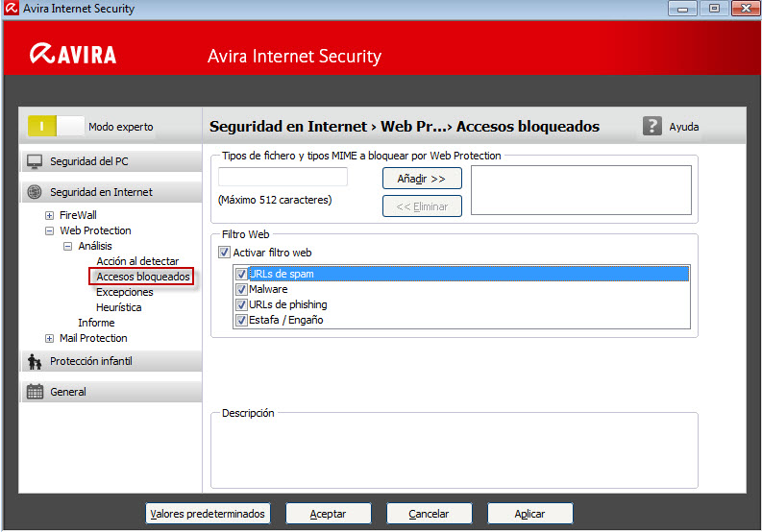Click the Añadir >> button
The width and height of the screenshot is (762, 532).
point(422,179)
